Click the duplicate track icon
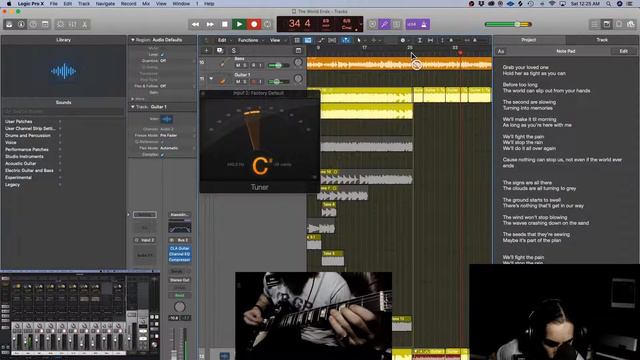The height and width of the screenshot is (360, 640). click(x=220, y=51)
